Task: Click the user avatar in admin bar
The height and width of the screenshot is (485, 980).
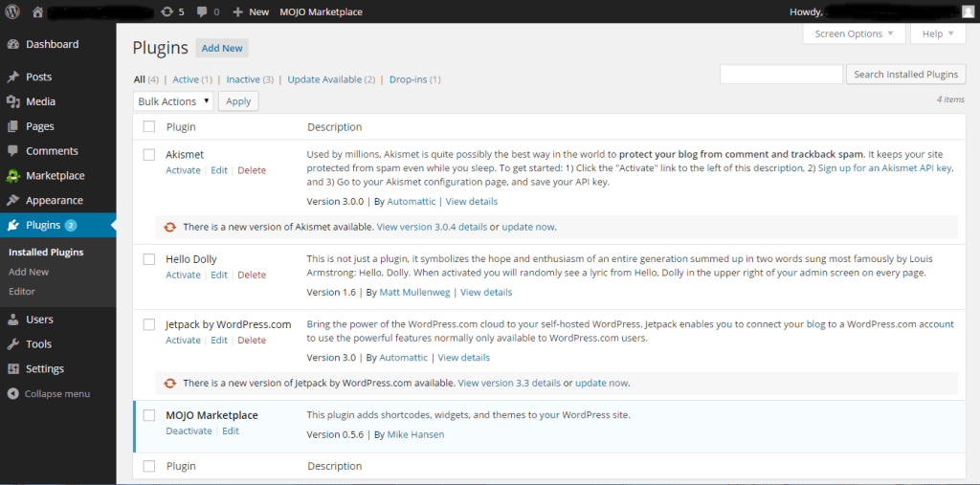Action: click(968, 11)
